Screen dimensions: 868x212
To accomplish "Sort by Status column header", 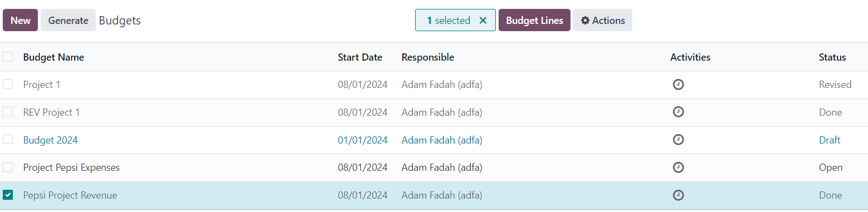I will [832, 57].
